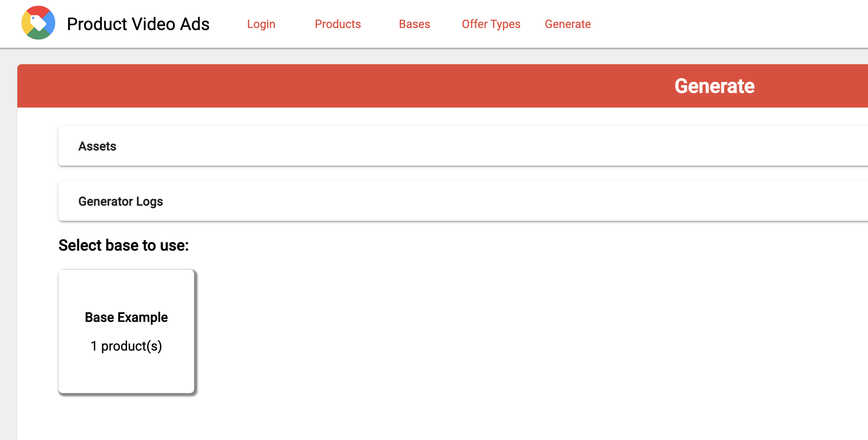Click the red Generate header title
The image size is (868, 440).
pyautogui.click(x=714, y=86)
